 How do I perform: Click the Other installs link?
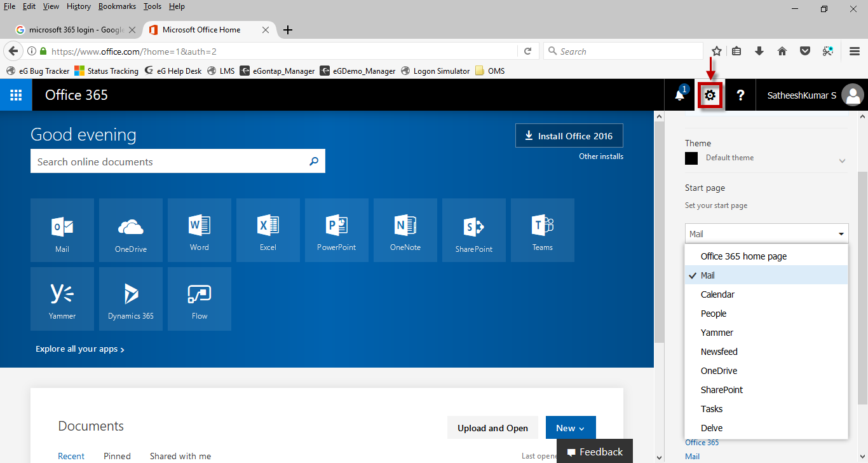pyautogui.click(x=601, y=156)
